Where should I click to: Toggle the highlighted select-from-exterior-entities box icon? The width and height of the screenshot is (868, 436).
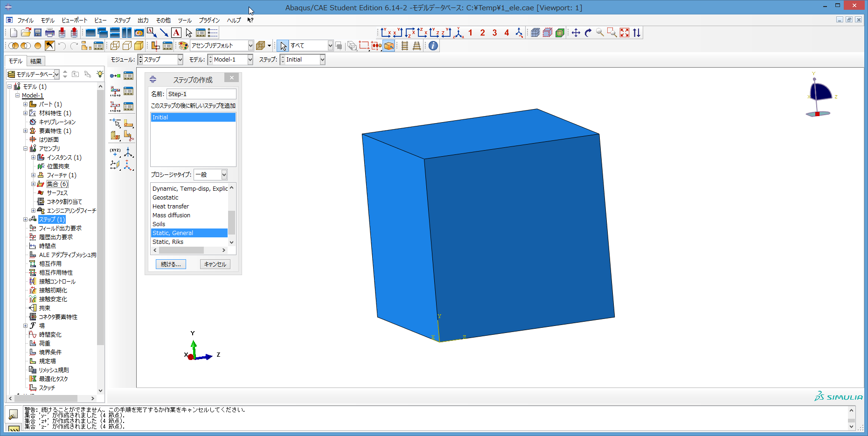click(x=389, y=46)
